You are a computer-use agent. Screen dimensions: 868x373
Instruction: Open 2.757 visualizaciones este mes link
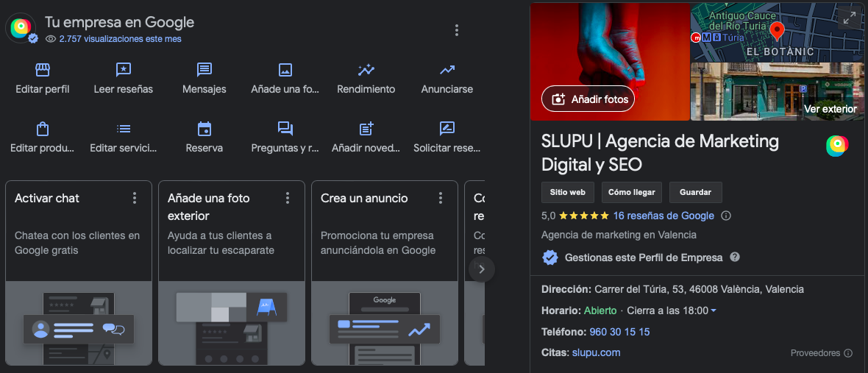(120, 39)
